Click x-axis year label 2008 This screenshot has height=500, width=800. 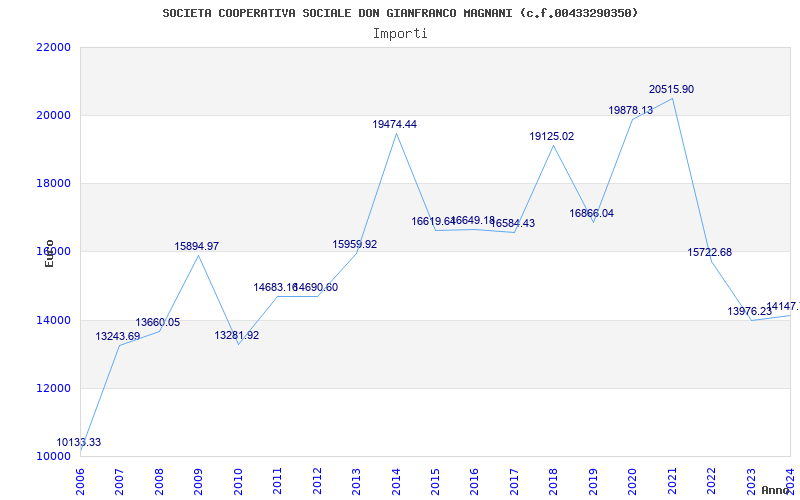[159, 482]
